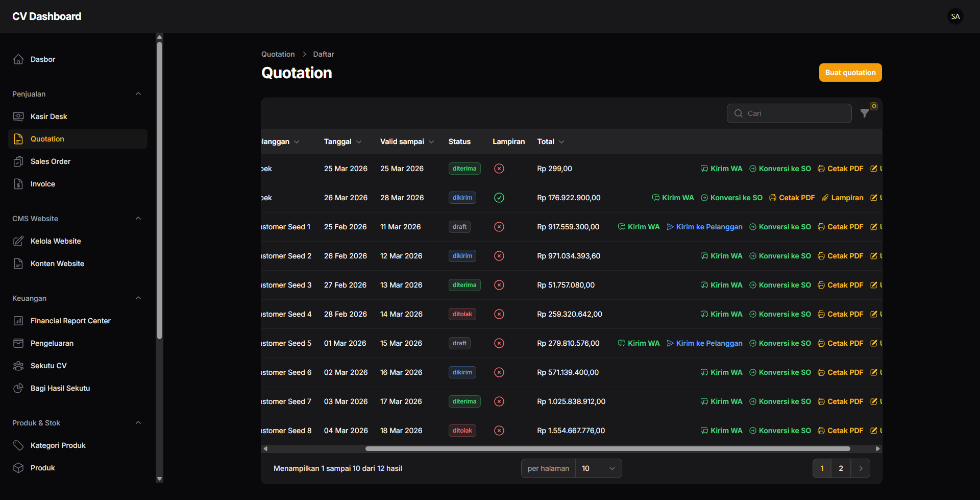This screenshot has width=980, height=500.
Task: Open the per halaman dropdown
Action: [x=598, y=468]
